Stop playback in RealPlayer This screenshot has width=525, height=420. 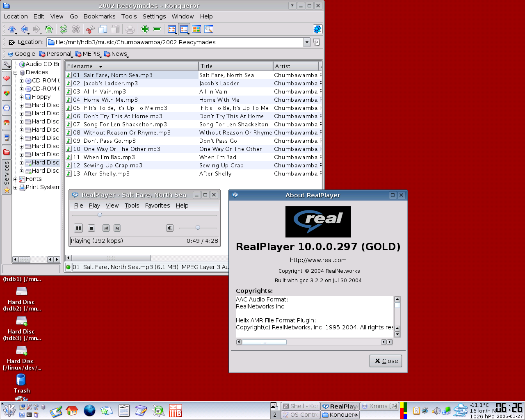[91, 228]
